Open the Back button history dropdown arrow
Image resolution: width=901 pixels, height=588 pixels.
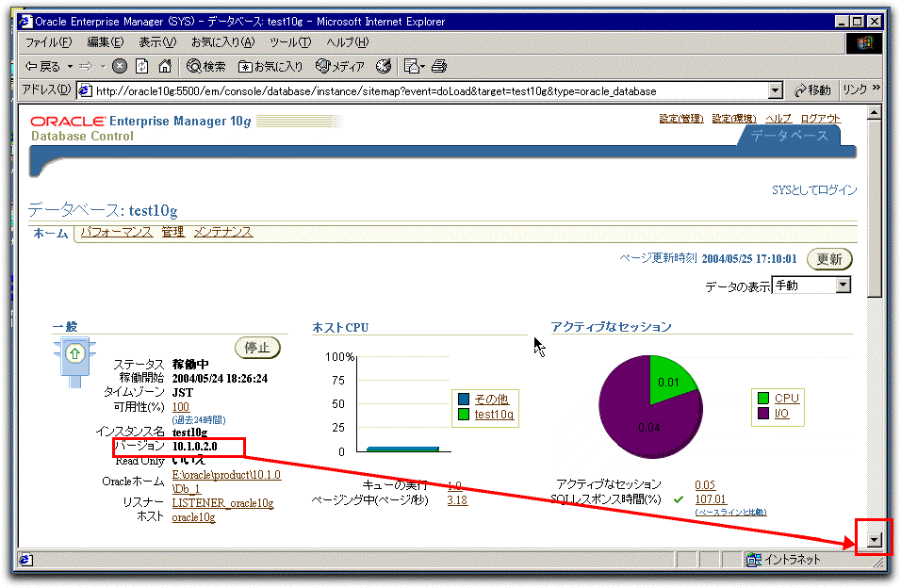70,67
